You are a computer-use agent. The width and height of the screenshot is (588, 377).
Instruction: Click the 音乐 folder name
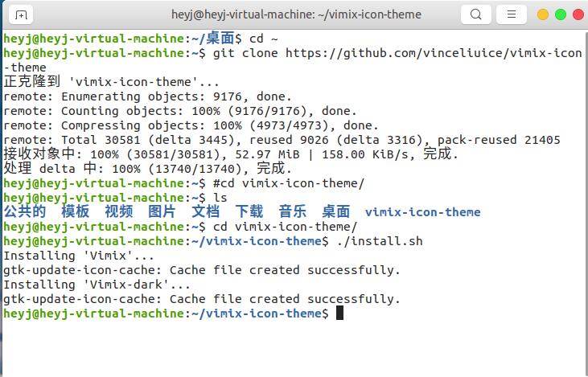[x=293, y=211]
